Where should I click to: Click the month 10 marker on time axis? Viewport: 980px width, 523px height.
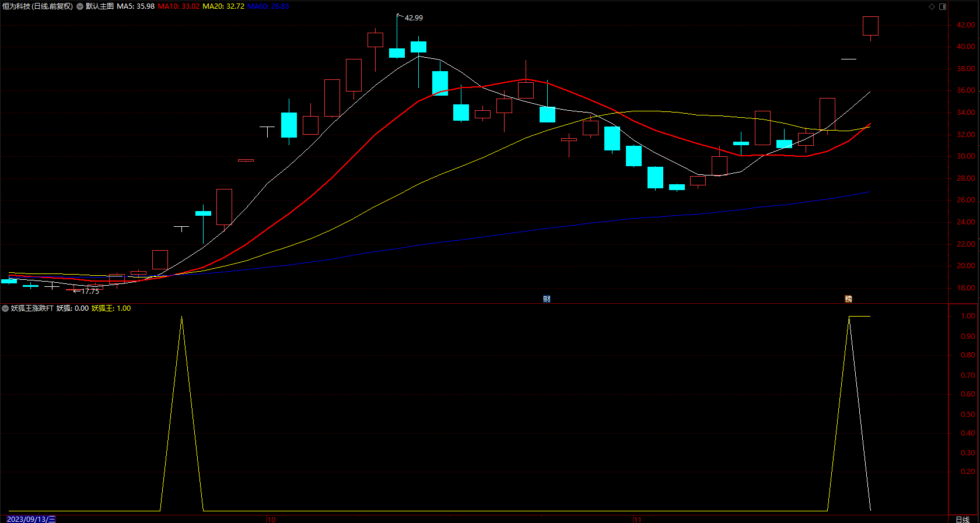(271, 520)
